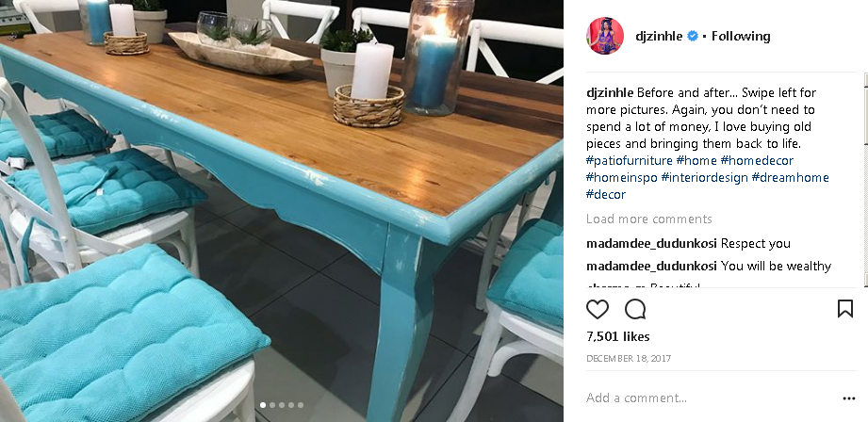Open the three-dot more options menu
868x422 pixels.
click(848, 398)
